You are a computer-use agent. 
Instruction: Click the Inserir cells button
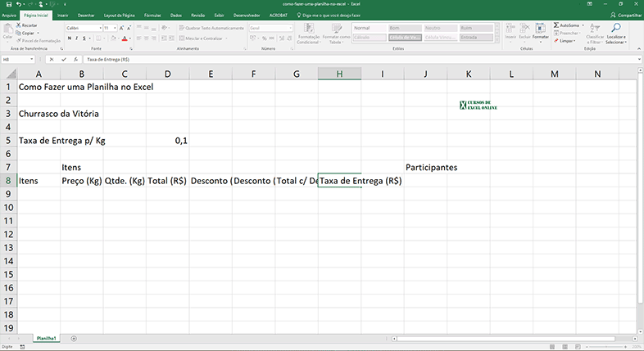coord(510,31)
